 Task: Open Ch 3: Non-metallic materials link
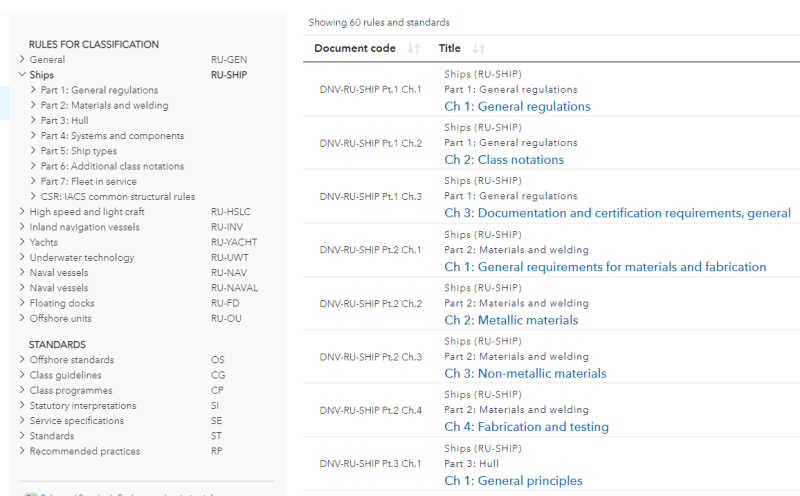coord(526,373)
